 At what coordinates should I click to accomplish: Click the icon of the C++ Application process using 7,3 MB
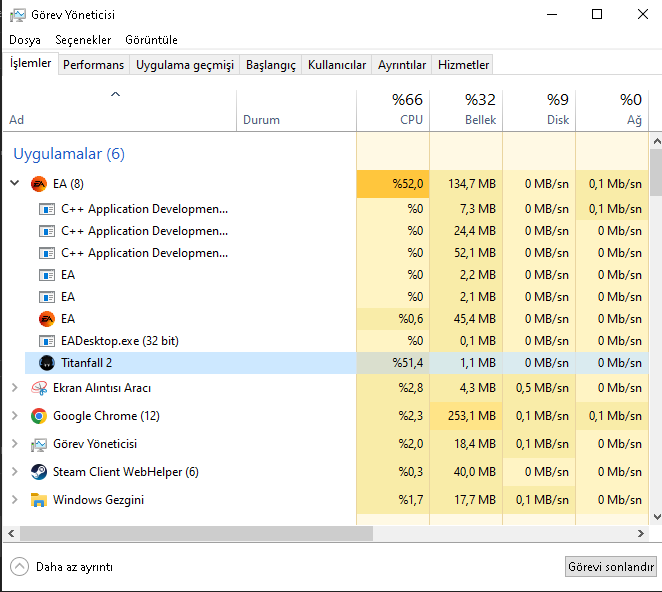coord(46,209)
